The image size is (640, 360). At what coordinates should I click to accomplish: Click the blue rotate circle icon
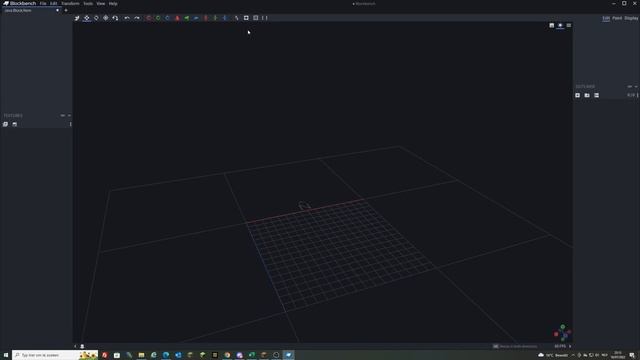click(167, 18)
